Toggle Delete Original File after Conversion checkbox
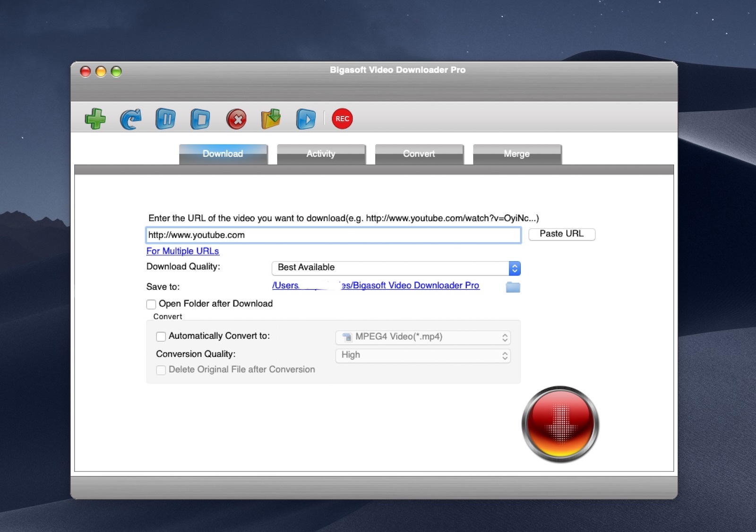This screenshot has width=756, height=532. pos(161,370)
